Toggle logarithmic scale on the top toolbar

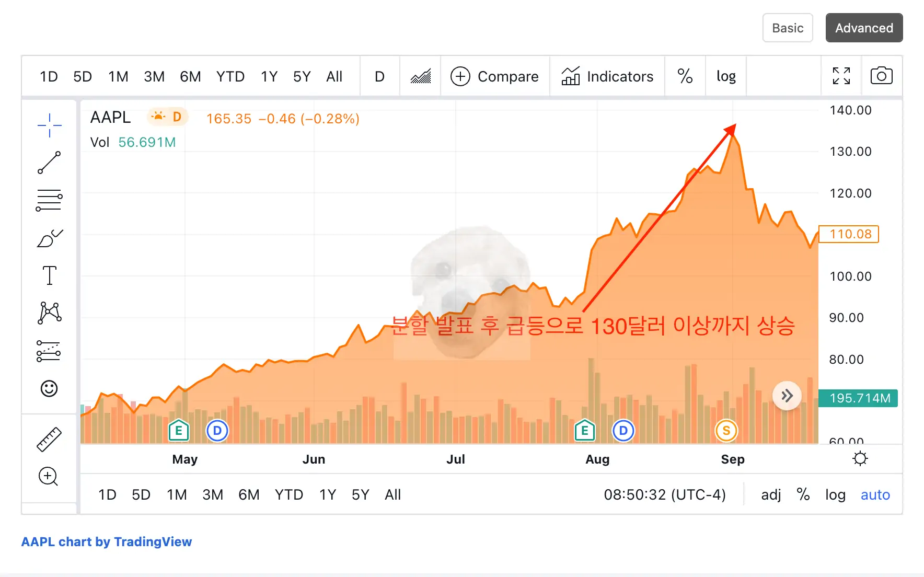(x=726, y=76)
